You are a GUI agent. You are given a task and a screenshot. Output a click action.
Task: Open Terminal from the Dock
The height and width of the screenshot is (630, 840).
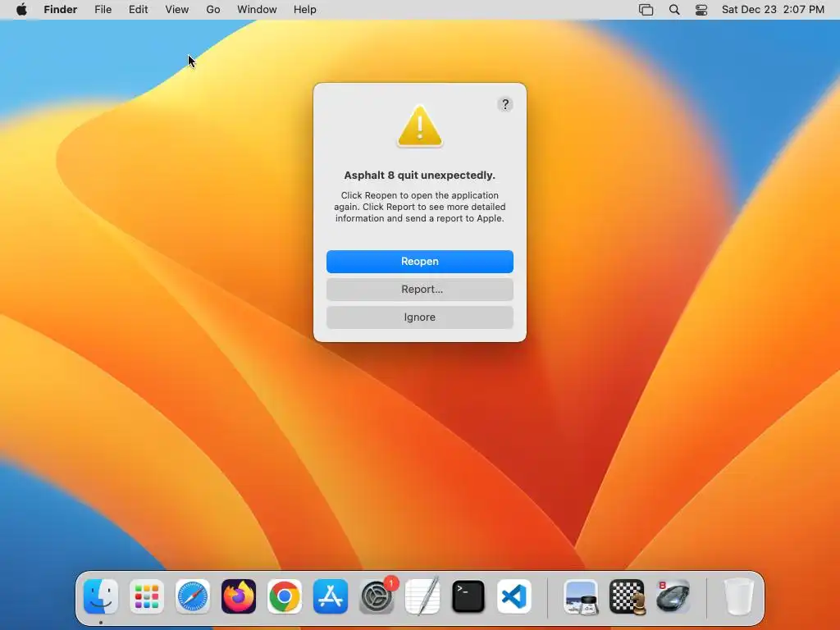point(468,596)
